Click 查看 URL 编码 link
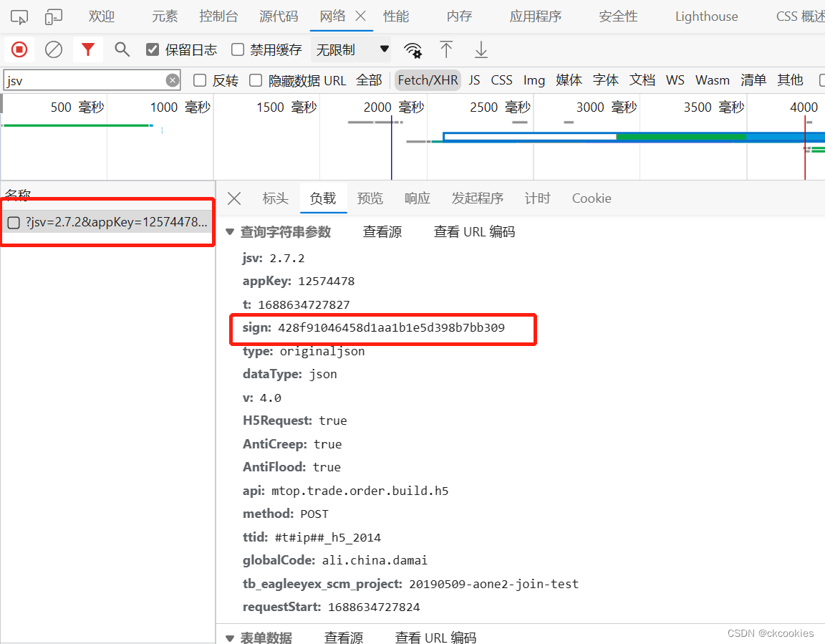This screenshot has height=644, width=825. pyautogui.click(x=474, y=231)
